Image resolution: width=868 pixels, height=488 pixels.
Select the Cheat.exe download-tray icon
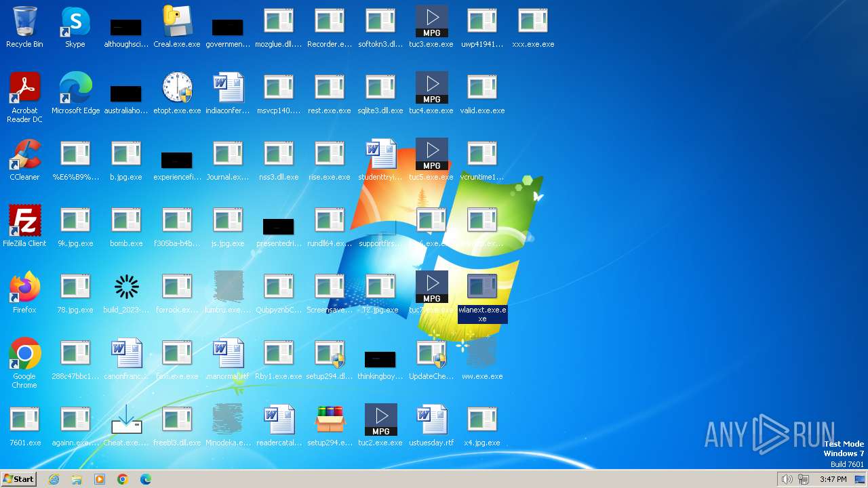click(126, 420)
